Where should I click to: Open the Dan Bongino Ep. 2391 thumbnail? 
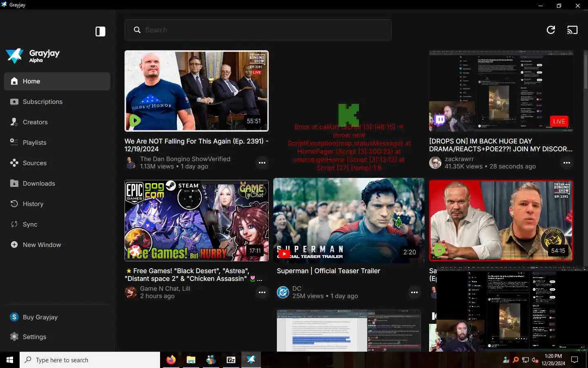(196, 91)
